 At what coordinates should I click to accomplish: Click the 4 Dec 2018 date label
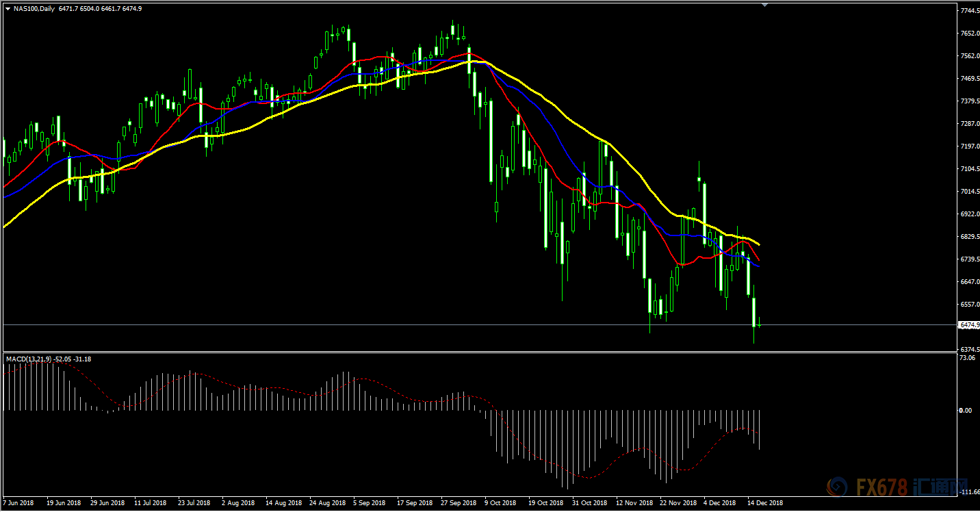click(721, 502)
